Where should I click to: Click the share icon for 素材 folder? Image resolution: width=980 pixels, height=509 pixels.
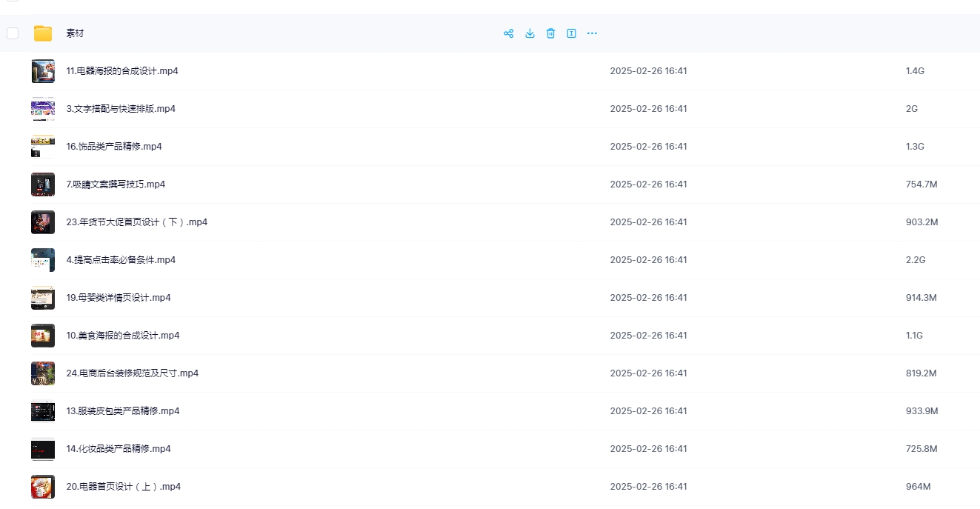click(x=508, y=33)
